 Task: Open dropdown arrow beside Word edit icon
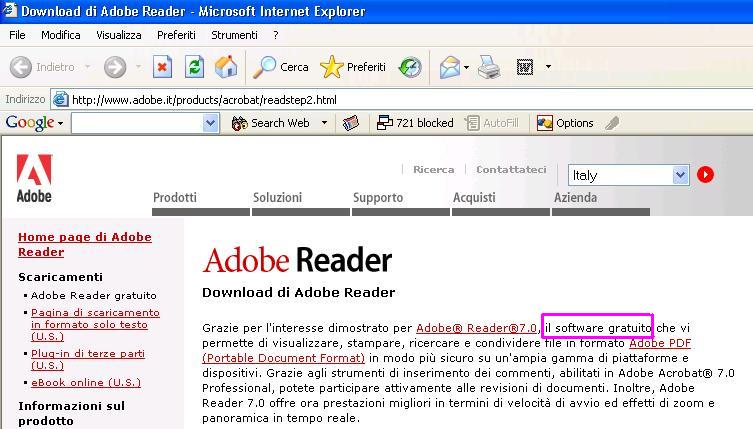click(x=548, y=67)
